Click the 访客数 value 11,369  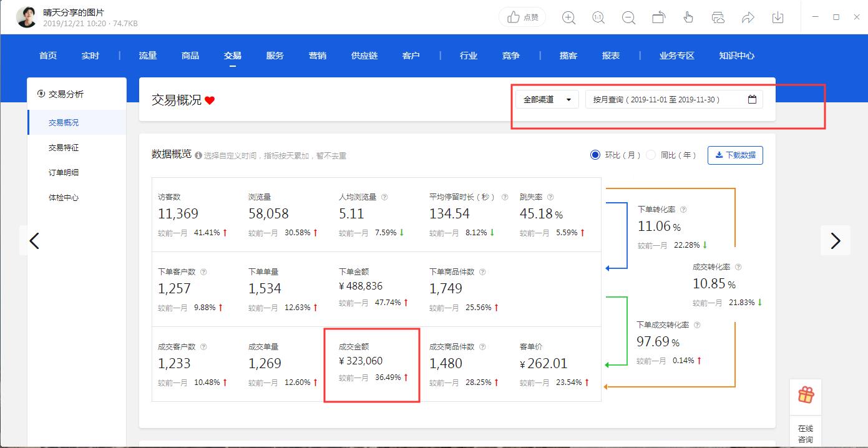tap(178, 213)
